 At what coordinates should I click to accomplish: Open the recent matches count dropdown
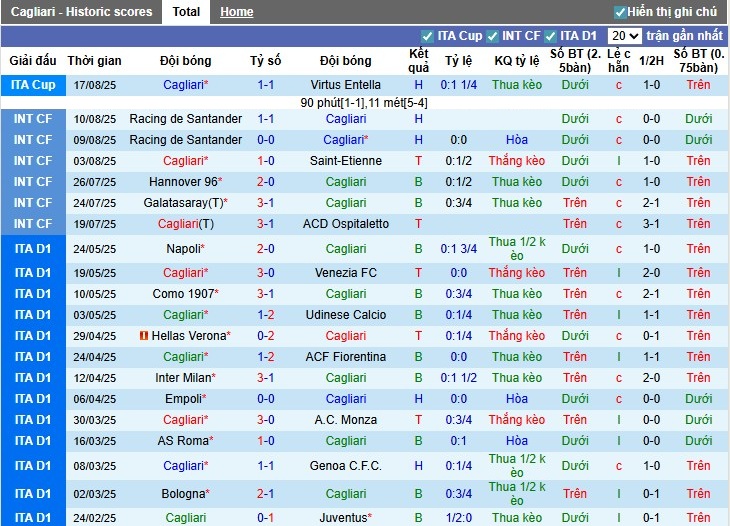626,36
